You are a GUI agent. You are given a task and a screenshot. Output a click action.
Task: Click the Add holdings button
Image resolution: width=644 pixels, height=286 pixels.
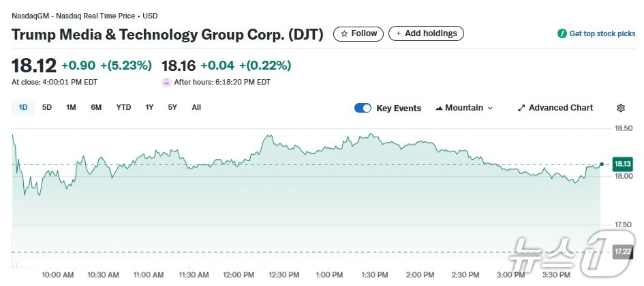(426, 33)
